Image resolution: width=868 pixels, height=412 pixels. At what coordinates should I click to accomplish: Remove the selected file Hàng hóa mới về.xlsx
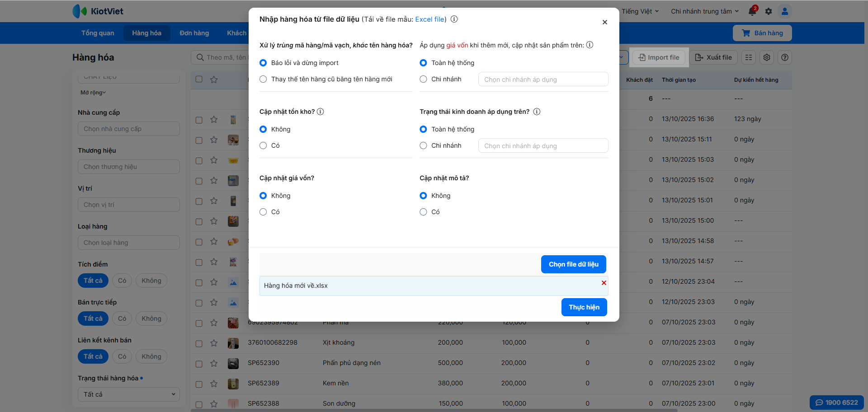click(604, 283)
